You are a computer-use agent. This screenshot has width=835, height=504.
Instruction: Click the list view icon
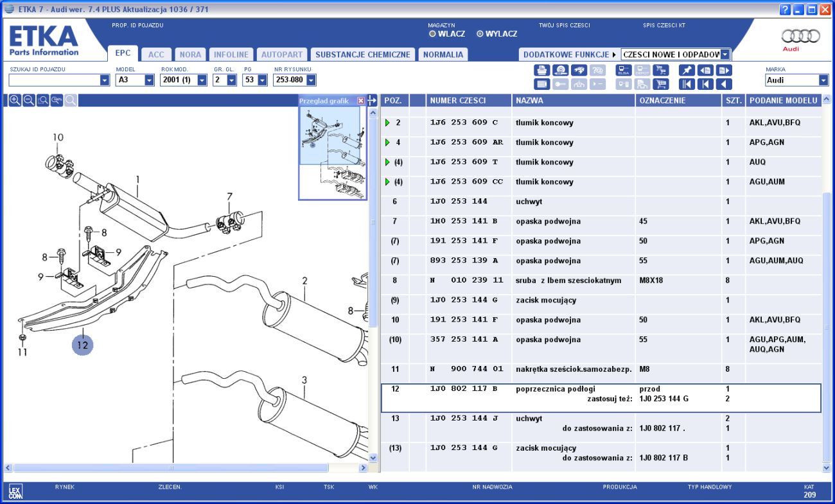click(x=541, y=84)
